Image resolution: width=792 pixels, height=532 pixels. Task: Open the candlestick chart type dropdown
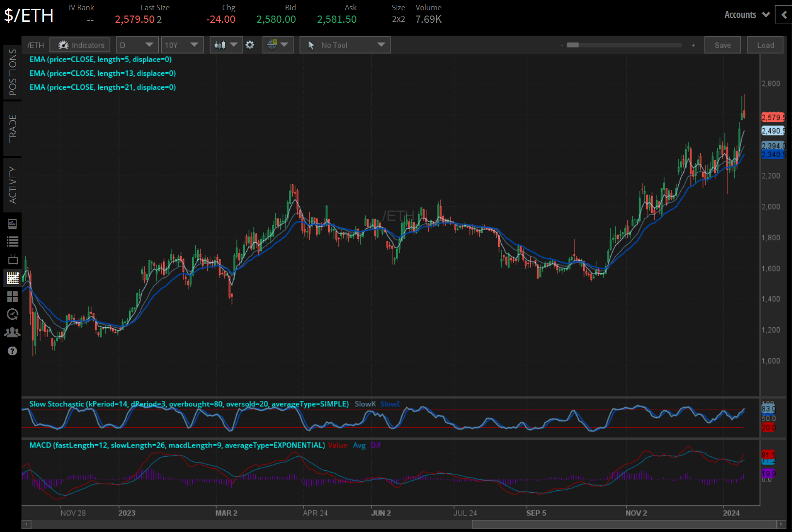point(226,45)
